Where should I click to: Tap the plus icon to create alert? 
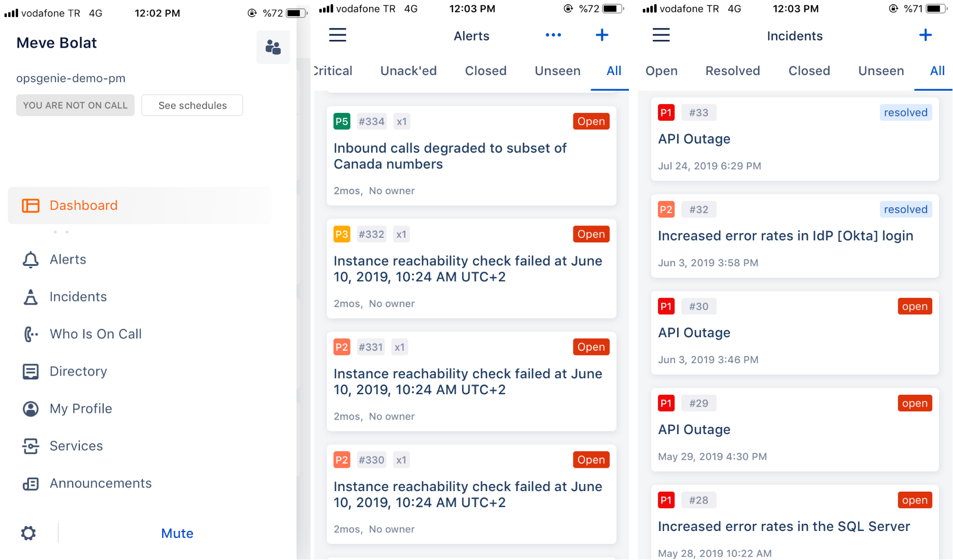pos(601,35)
